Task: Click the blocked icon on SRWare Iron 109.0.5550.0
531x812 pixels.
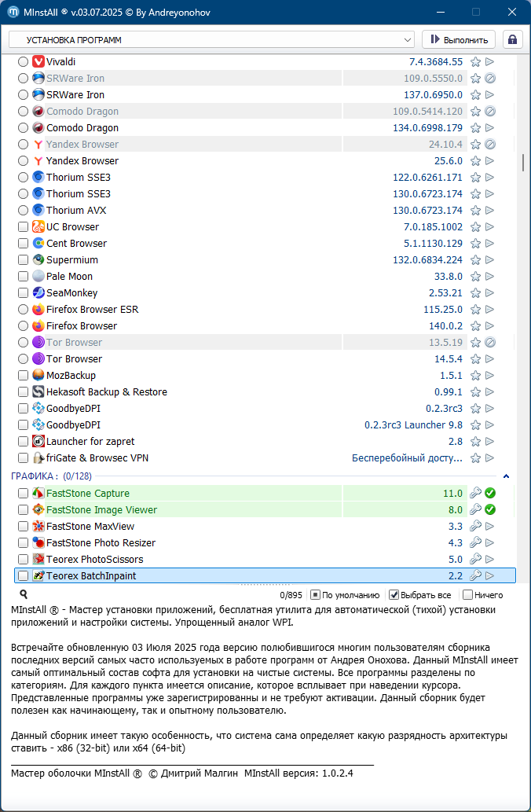Action: pos(490,78)
